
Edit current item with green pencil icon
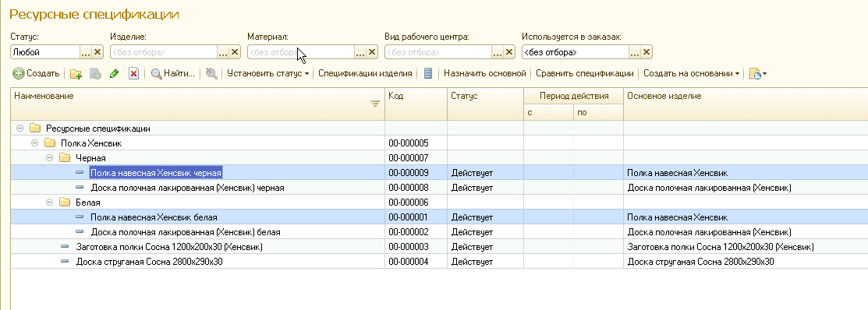click(x=115, y=73)
